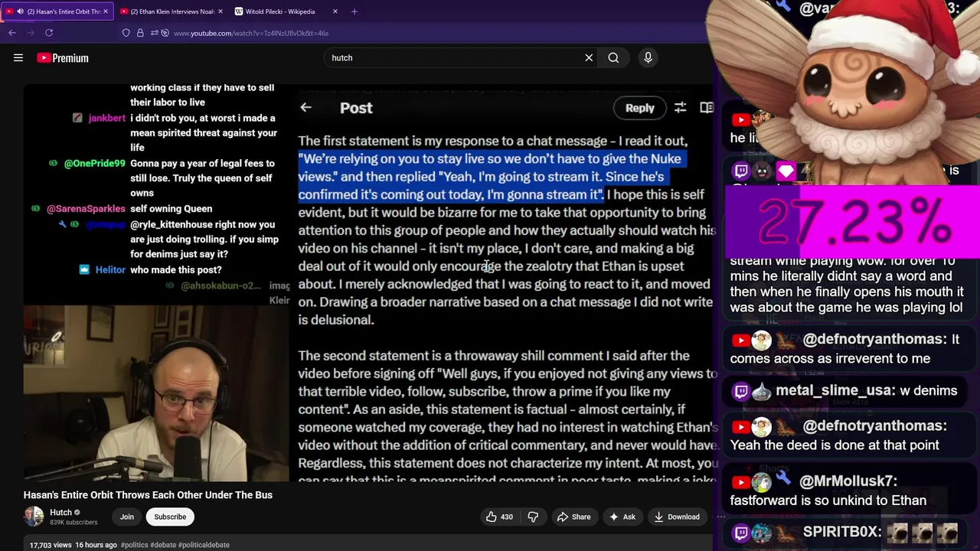
Task: Click the youtube.com address bar URL
Action: coord(251,33)
